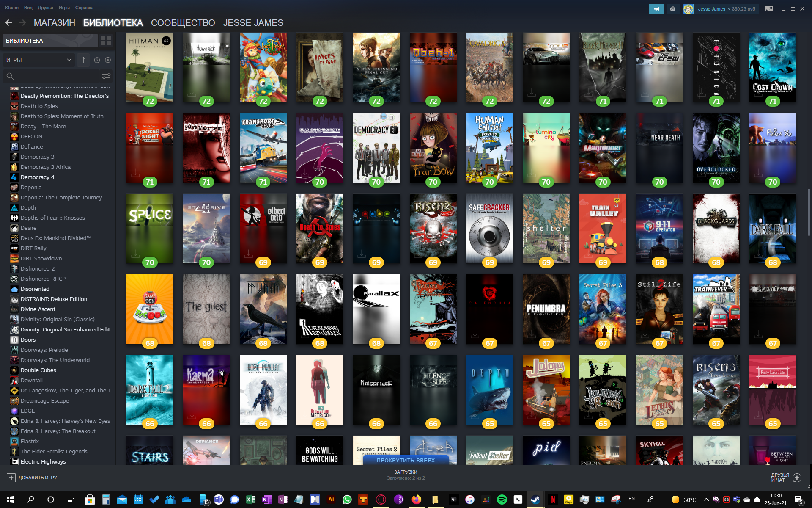Open the JESSE JAMES profile tab
812x508 pixels.
click(253, 23)
